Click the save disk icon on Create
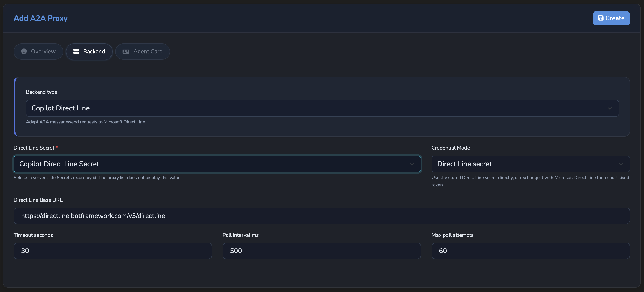Screen dimensions: 644x292 pos(601,18)
